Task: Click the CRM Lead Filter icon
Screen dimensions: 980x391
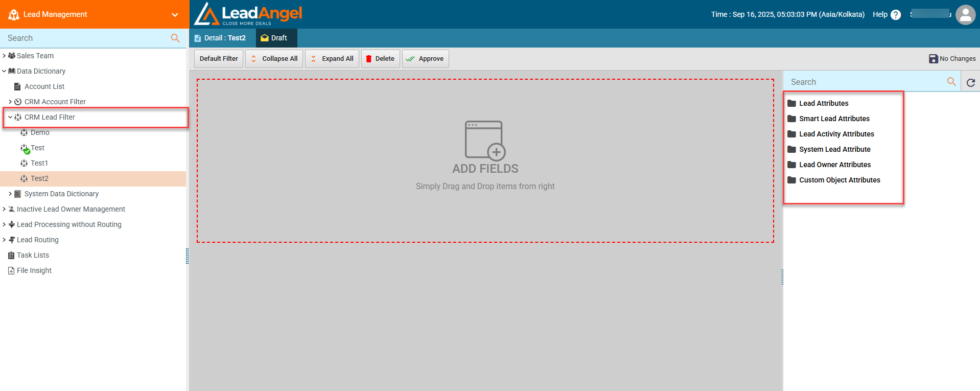Action: tap(18, 117)
